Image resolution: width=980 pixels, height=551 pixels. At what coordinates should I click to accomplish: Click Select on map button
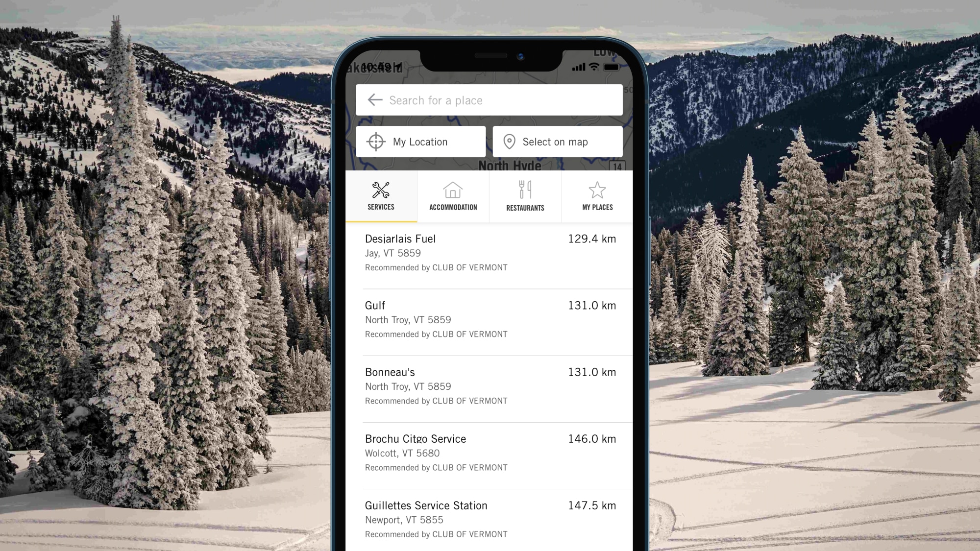557,141
